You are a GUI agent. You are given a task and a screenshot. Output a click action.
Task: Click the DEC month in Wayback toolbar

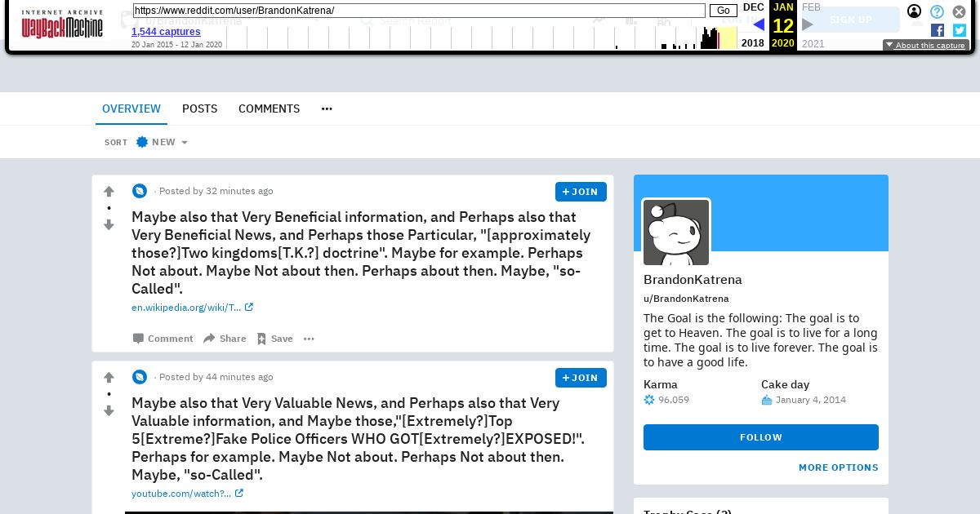coord(754,7)
